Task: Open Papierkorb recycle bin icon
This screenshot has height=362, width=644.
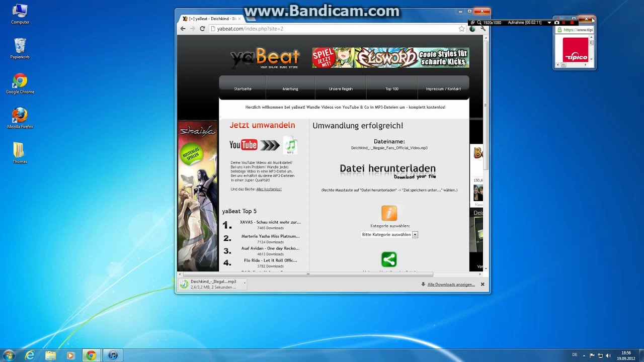Action: point(20,49)
